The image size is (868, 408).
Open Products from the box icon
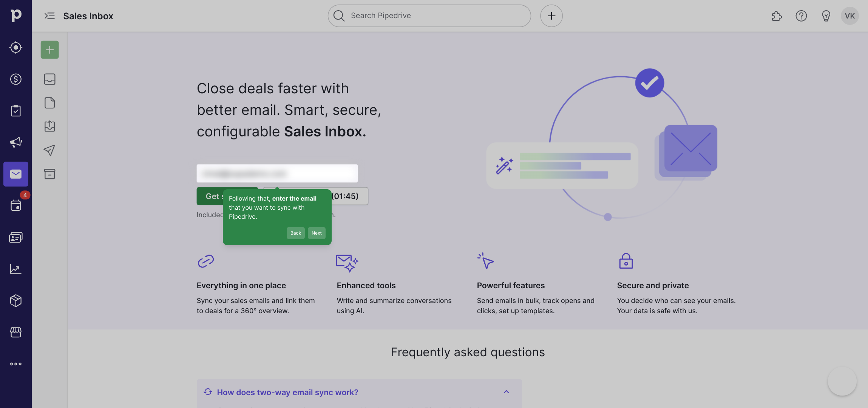click(x=16, y=301)
